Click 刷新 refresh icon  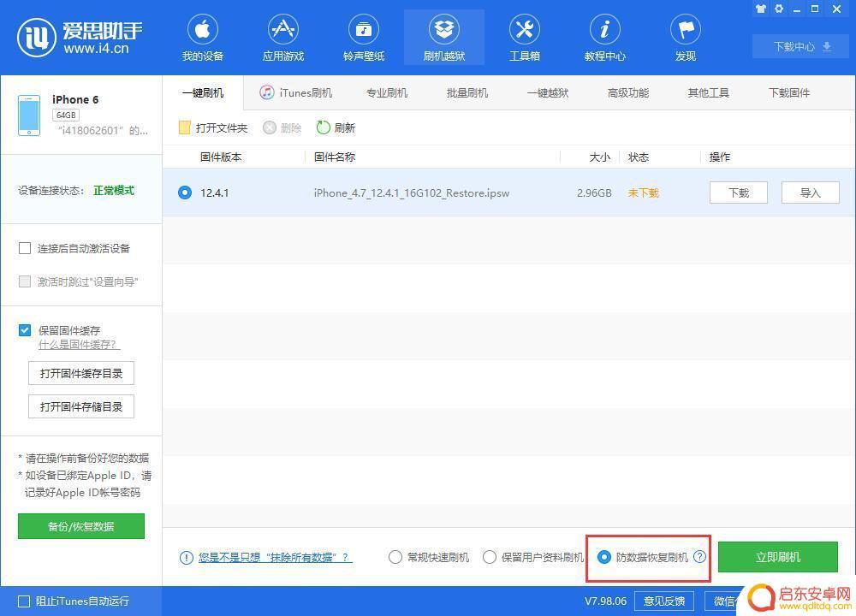(x=324, y=127)
